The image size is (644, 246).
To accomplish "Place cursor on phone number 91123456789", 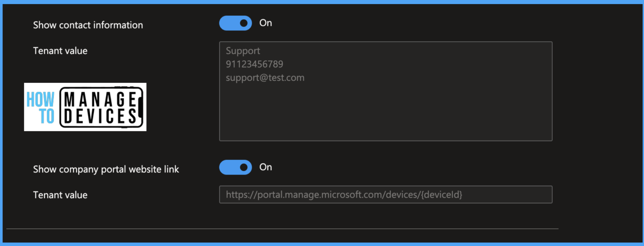I will click(x=254, y=64).
